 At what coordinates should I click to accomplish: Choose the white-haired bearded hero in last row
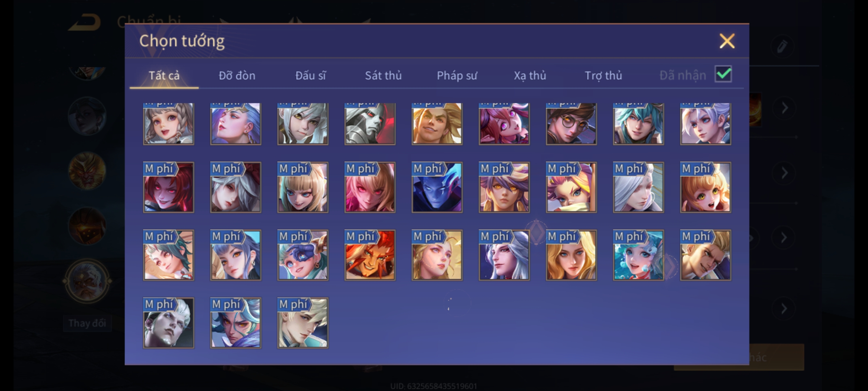[169, 323]
